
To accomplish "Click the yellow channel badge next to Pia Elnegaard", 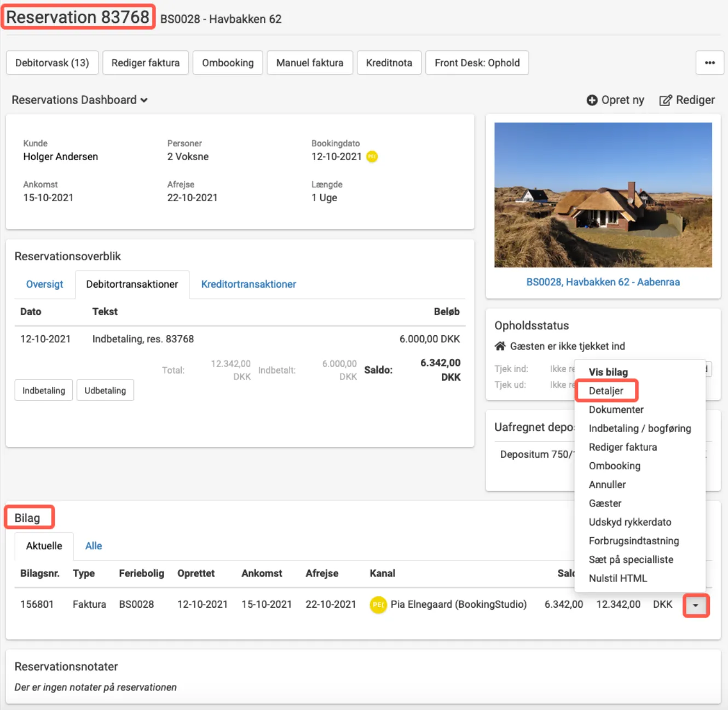I will 378,604.
